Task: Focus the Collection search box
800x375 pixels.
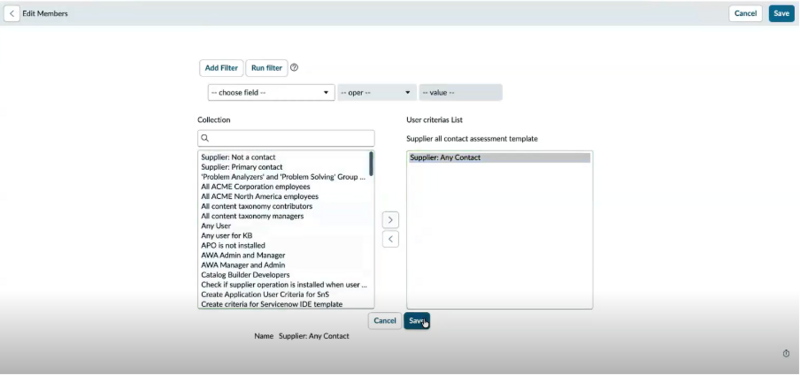Action: point(286,138)
